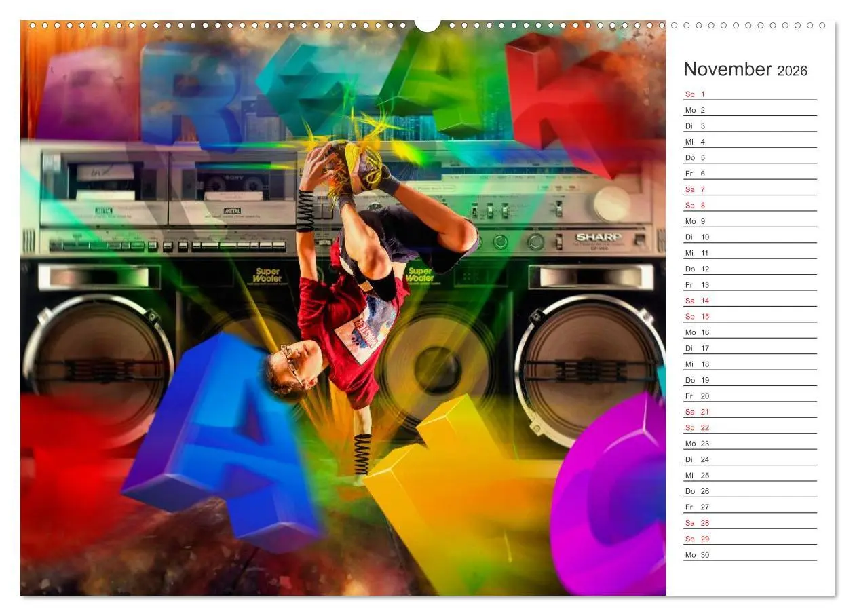This screenshot has height=616, width=855.
Task: Click the Fr 6 calendar row
Action: tap(750, 174)
